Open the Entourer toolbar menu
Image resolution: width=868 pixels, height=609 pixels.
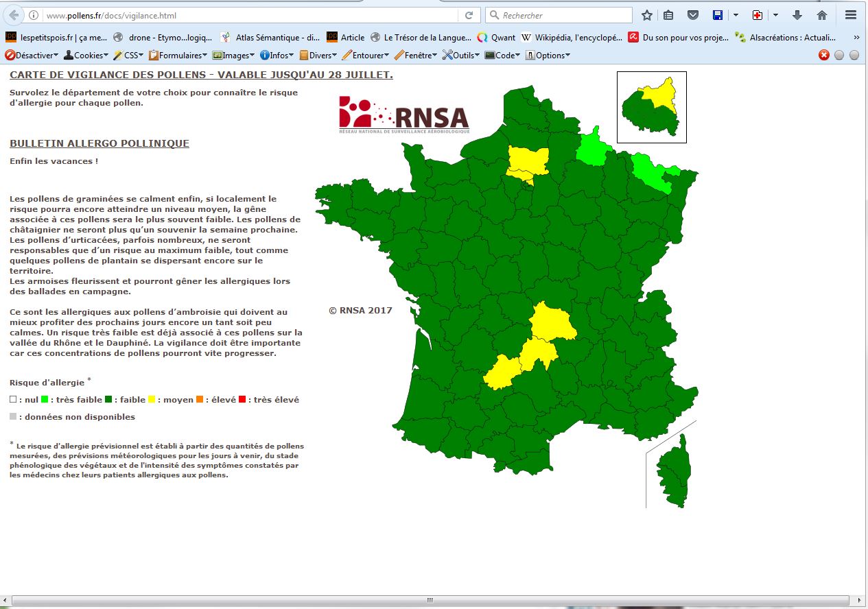point(366,56)
